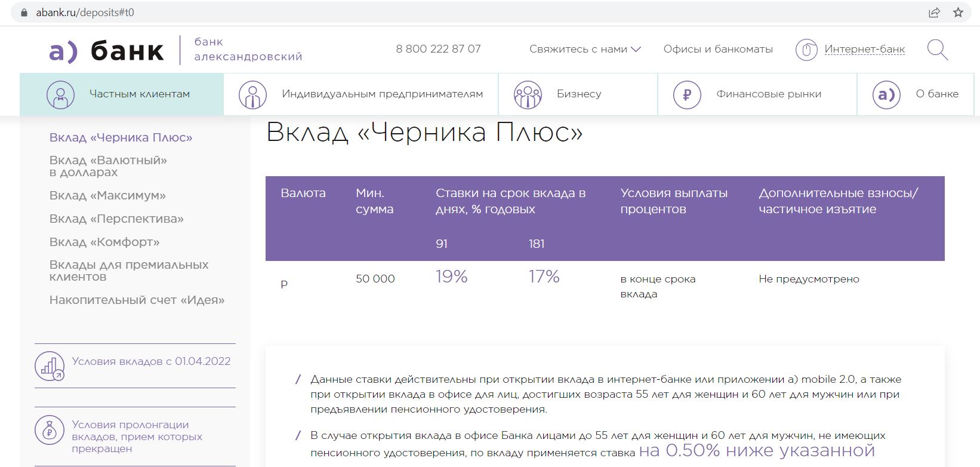This screenshot has width=980, height=467.
Task: Click the 91 days column header
Action: click(x=442, y=244)
